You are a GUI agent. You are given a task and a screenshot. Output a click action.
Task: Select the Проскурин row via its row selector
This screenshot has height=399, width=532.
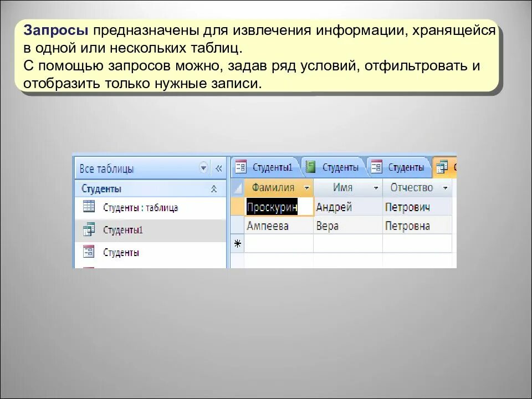238,207
